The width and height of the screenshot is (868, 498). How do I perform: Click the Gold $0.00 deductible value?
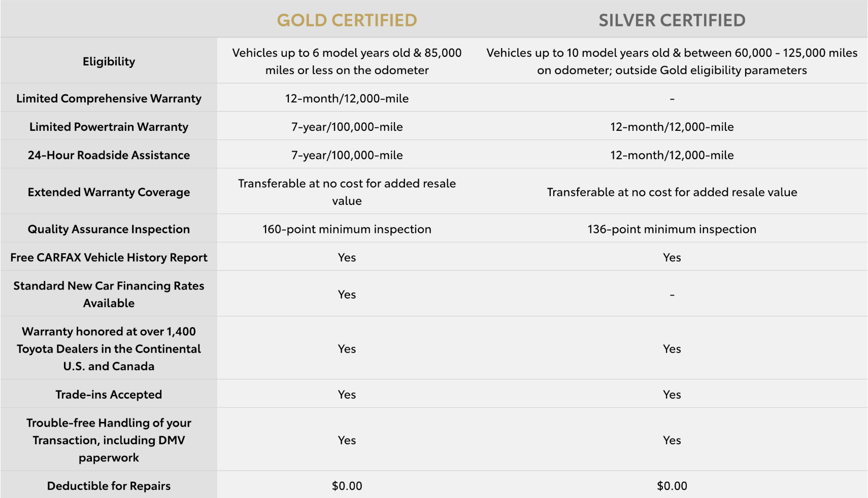(x=347, y=486)
